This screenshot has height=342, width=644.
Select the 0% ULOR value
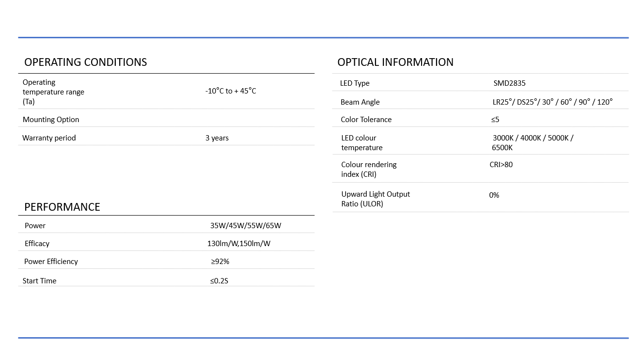pyautogui.click(x=494, y=195)
